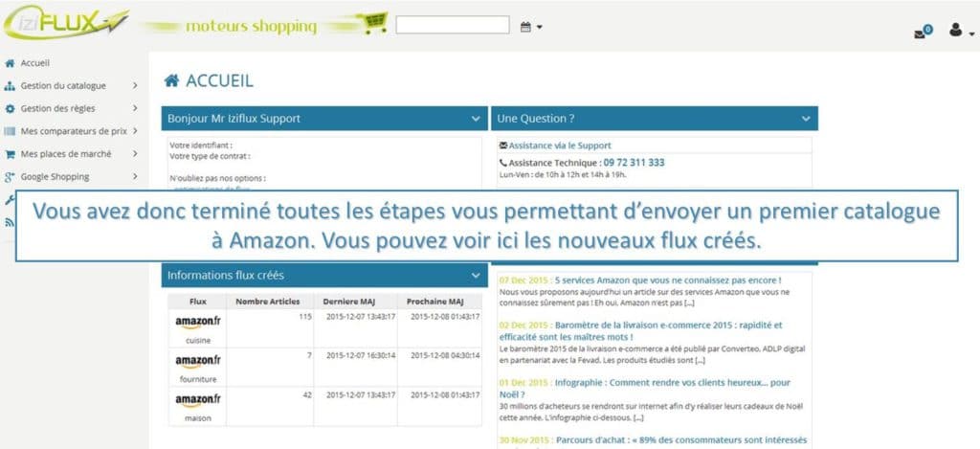Click the envelope icon next to Assistance via le Support
This screenshot has width=980, height=449.
coord(503,146)
